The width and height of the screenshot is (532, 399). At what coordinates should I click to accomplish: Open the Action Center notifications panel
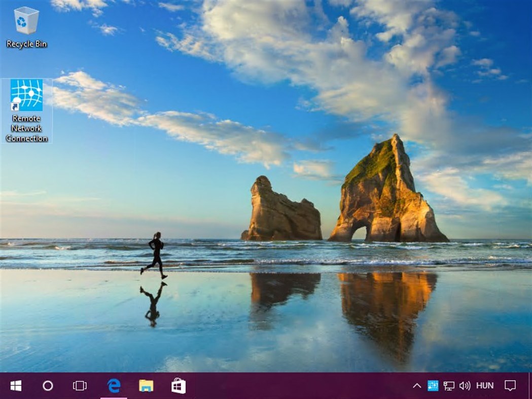(511, 386)
